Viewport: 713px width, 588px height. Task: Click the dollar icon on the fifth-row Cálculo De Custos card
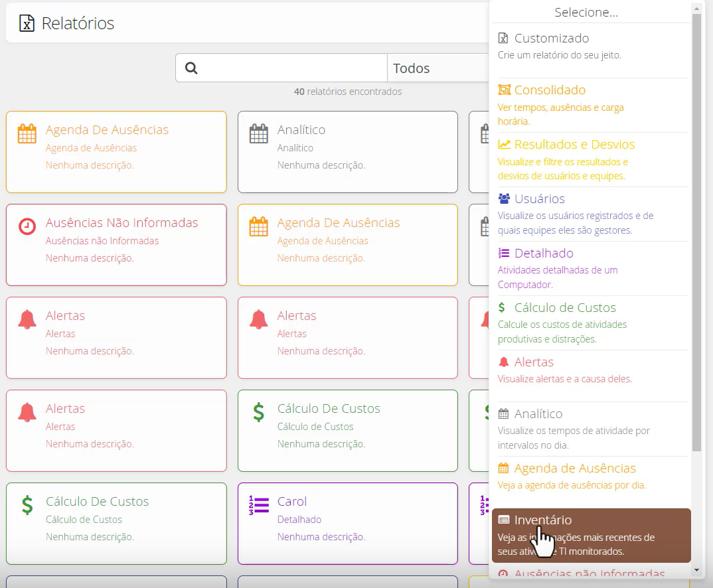[27, 505]
